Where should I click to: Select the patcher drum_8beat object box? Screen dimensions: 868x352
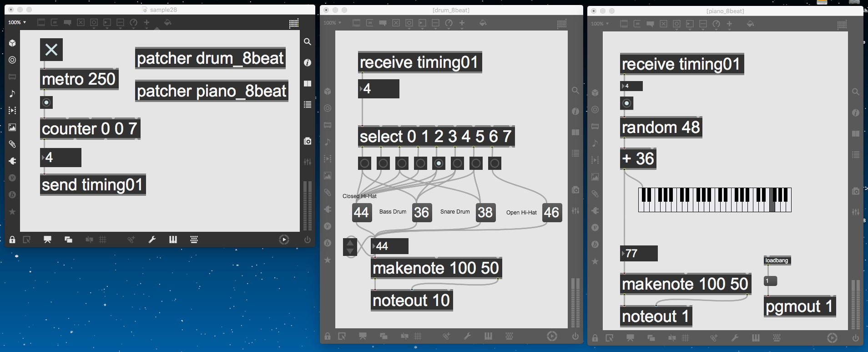(210, 58)
